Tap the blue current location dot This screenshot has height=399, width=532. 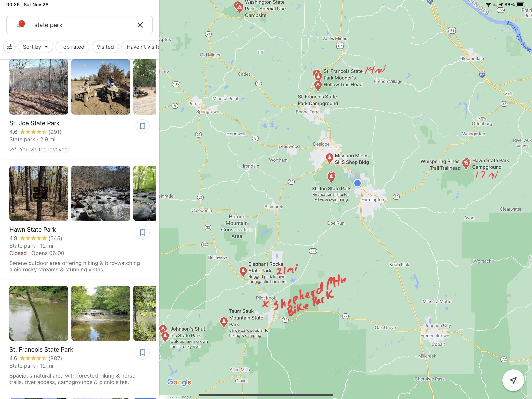click(357, 183)
